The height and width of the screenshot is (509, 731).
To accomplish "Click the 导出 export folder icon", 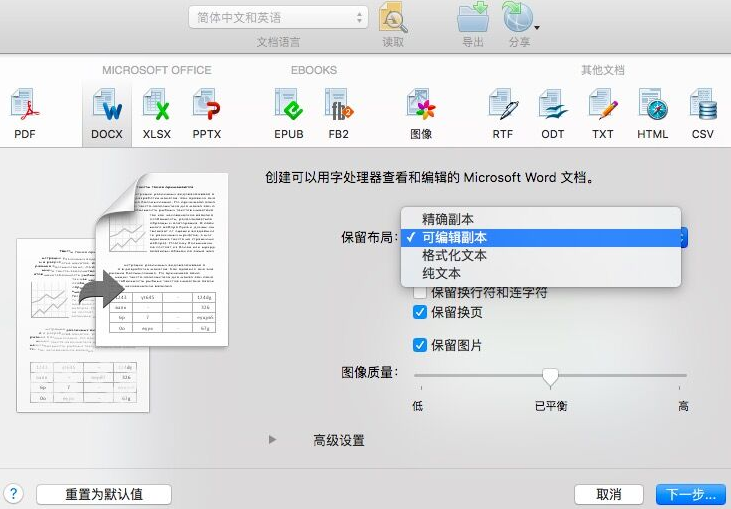I will tap(473, 17).
